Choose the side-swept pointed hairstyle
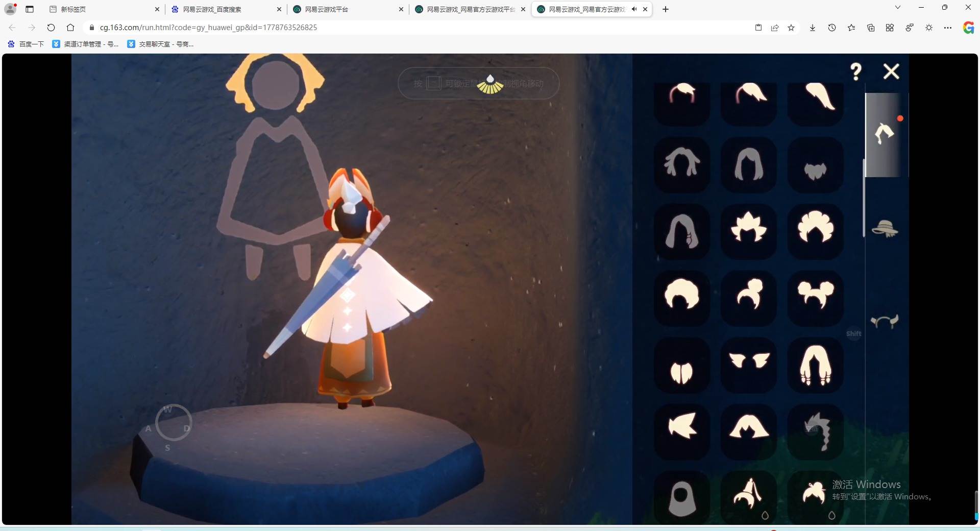Screen dimensions: 980x531 pyautogui.click(x=682, y=432)
